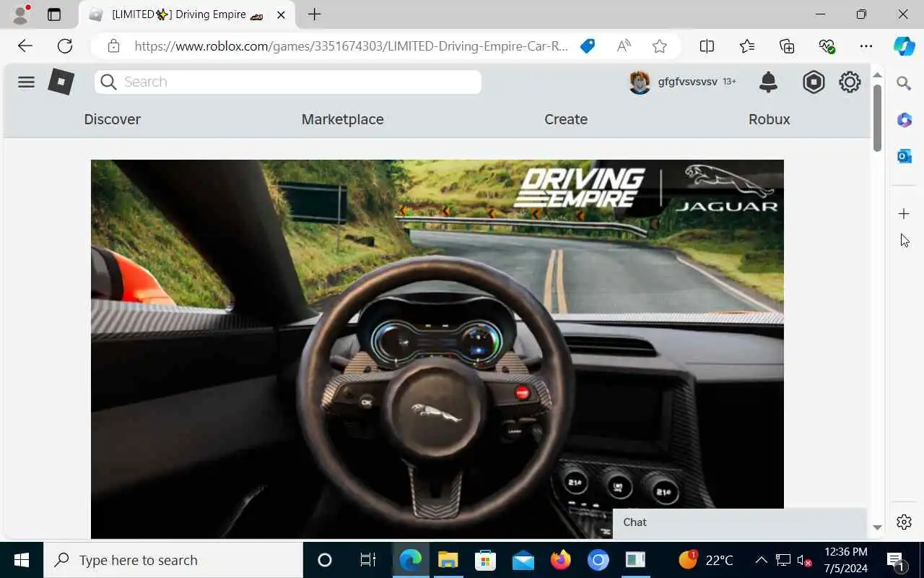This screenshot has width=924, height=578.
Task: Select the Driving Empire browser tab
Action: click(x=186, y=14)
